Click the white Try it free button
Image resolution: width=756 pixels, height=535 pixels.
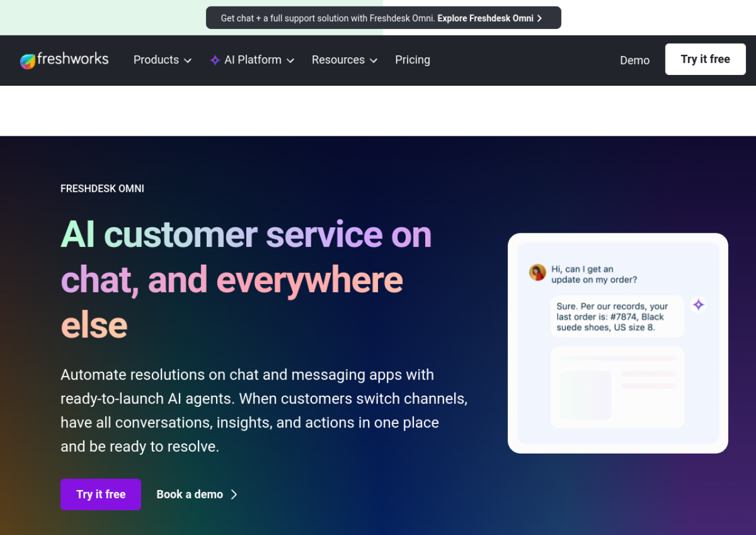click(705, 59)
